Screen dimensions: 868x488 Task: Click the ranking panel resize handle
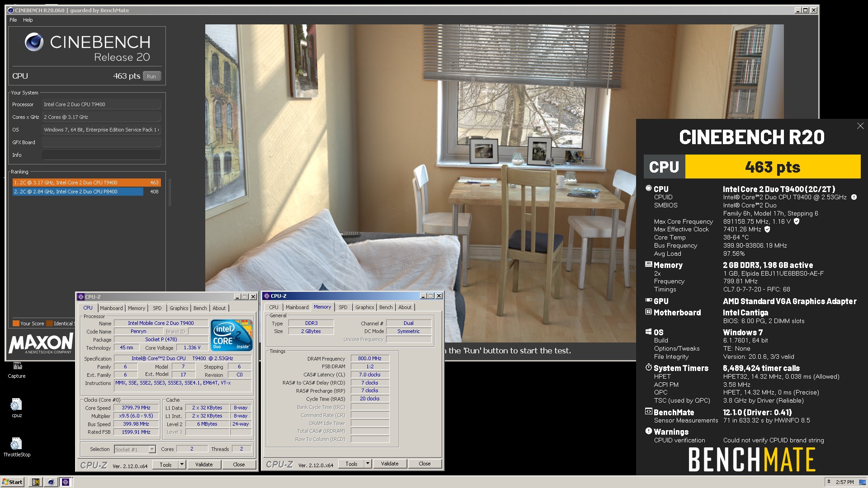point(170,192)
